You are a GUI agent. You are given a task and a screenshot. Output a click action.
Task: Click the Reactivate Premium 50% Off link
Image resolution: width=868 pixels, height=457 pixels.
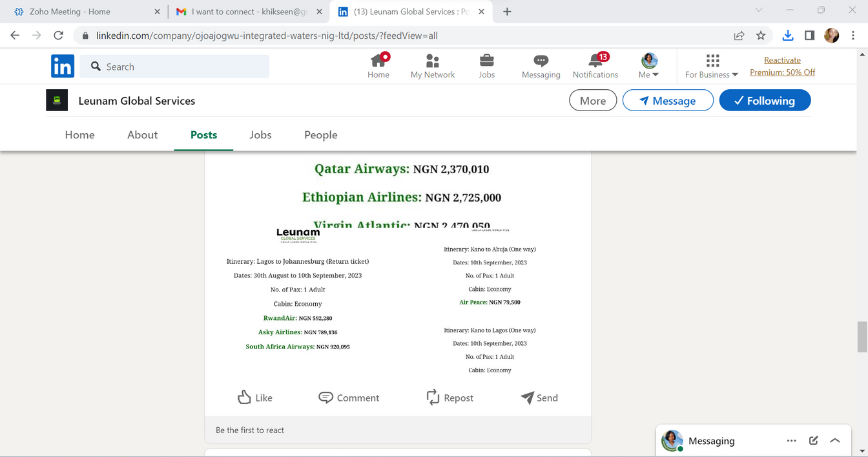782,66
